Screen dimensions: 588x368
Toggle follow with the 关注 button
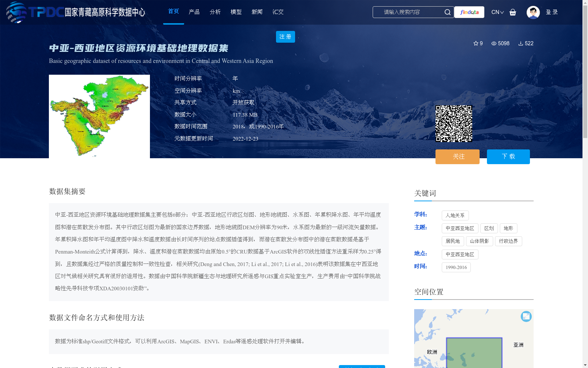[457, 156]
